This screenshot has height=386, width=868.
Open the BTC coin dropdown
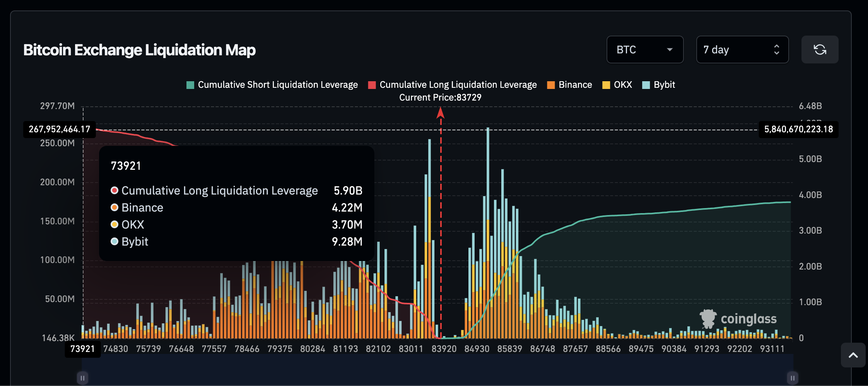[645, 50]
